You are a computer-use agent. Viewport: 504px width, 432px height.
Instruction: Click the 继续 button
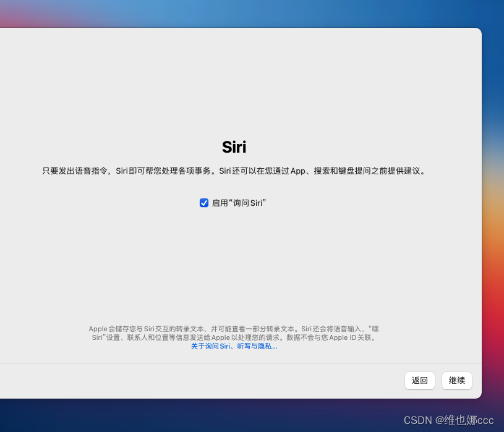pyautogui.click(x=457, y=381)
